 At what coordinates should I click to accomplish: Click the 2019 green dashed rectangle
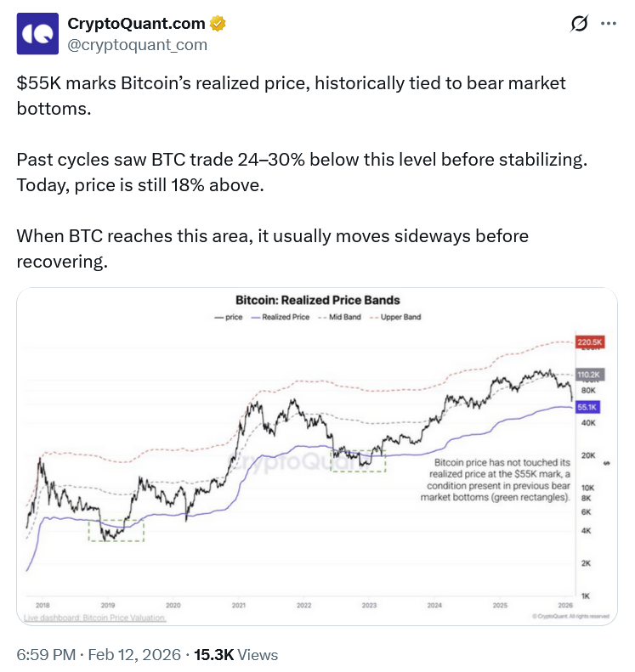point(116,530)
